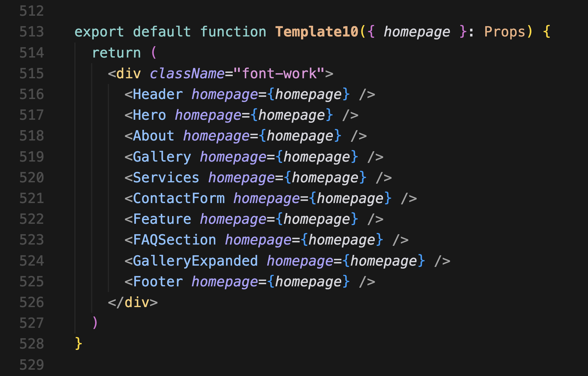
Task: Click the Hero component tag name
Action: [149, 115]
